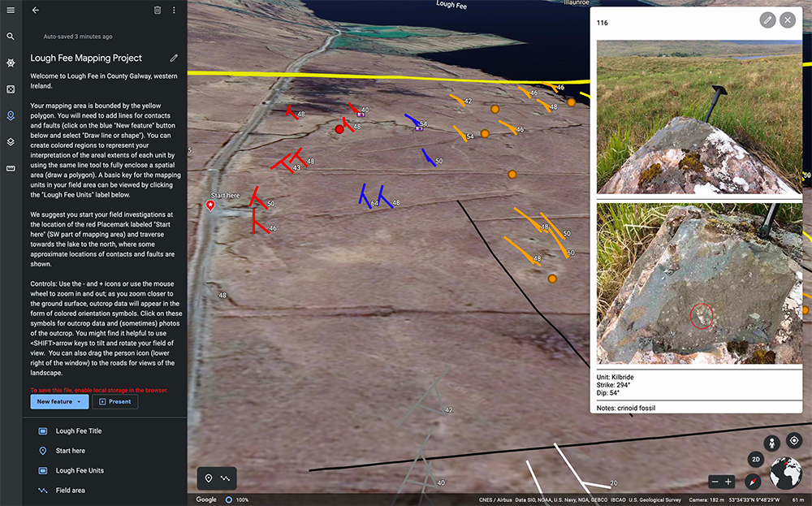
Task: Switch the map to 2D view
Action: [755, 459]
